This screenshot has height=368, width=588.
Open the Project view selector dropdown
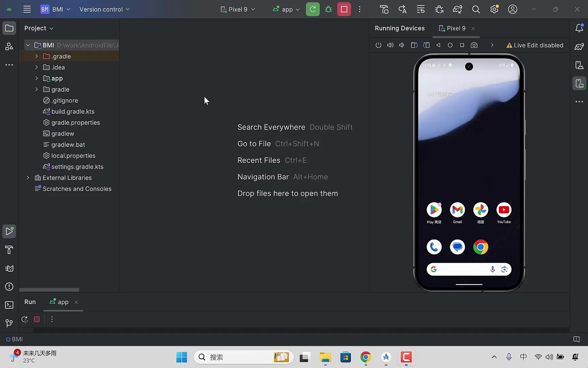coord(39,28)
